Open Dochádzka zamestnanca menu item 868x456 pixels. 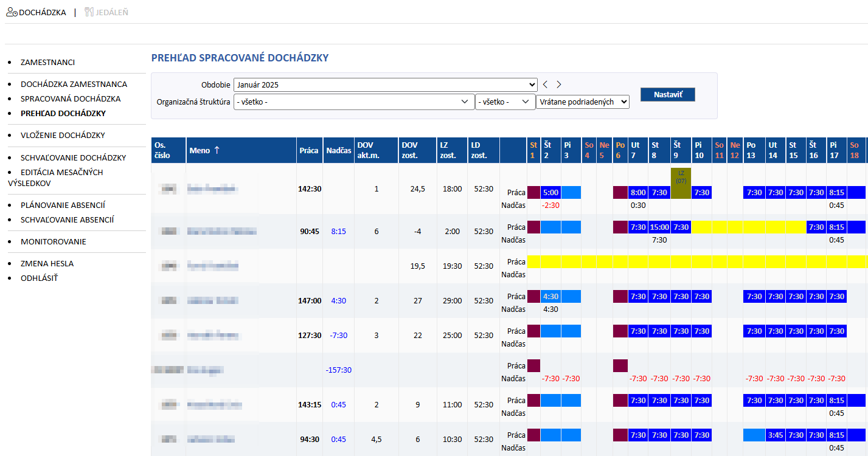[74, 84]
